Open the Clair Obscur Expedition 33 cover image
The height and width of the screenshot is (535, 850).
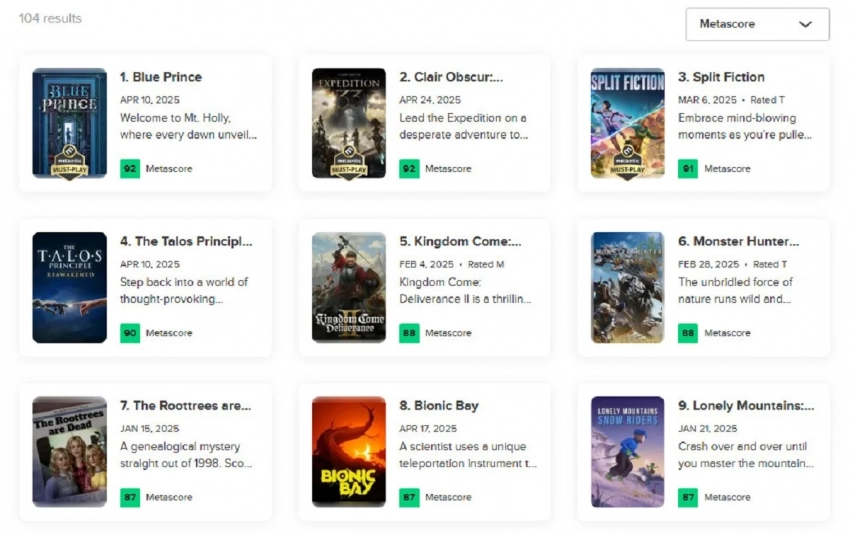point(348,110)
